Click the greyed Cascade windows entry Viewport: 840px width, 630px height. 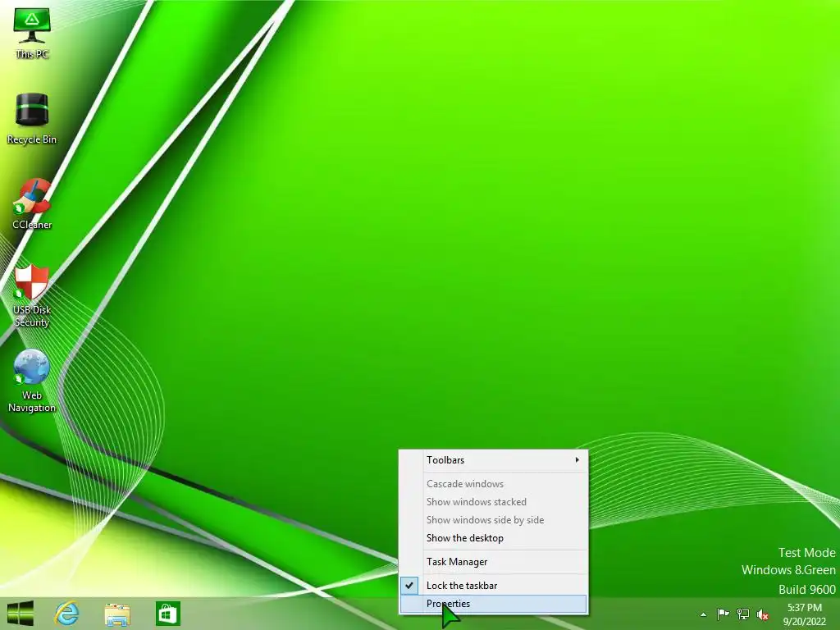pos(493,484)
